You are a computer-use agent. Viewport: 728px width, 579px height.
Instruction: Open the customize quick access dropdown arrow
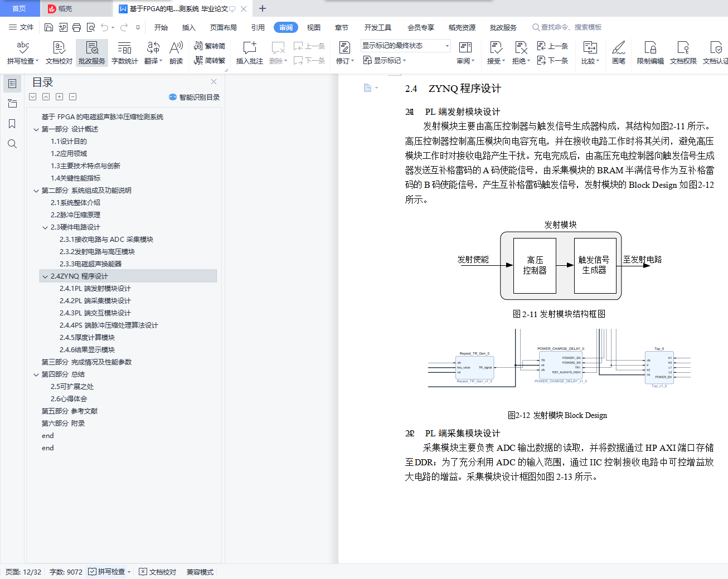point(138,27)
